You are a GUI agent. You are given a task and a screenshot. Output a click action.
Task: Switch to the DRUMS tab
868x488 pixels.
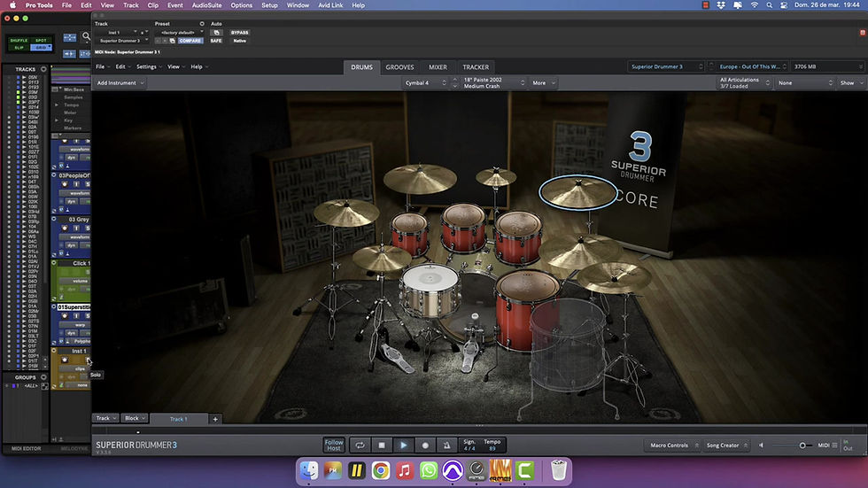361,67
